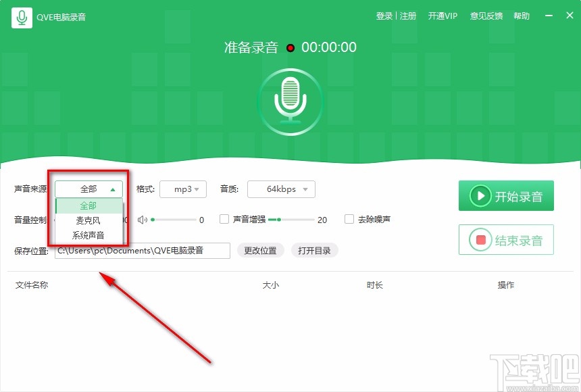This screenshot has height=392, width=581.
Task: Open the 音质 64kbps dropdown
Action: 281,189
